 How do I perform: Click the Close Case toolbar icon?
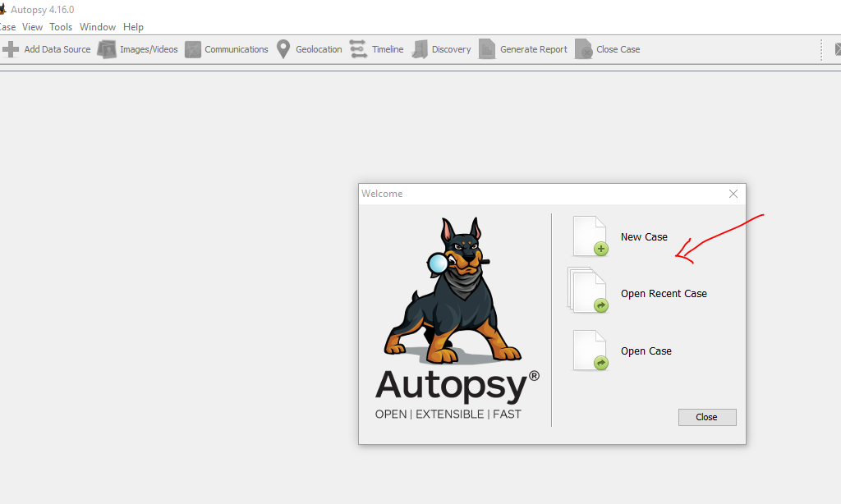[x=584, y=49]
